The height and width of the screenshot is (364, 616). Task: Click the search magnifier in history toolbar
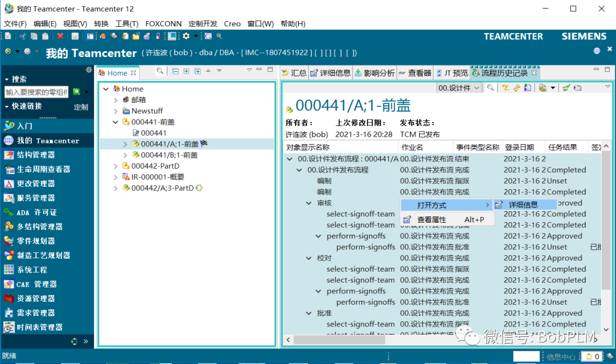491,88
